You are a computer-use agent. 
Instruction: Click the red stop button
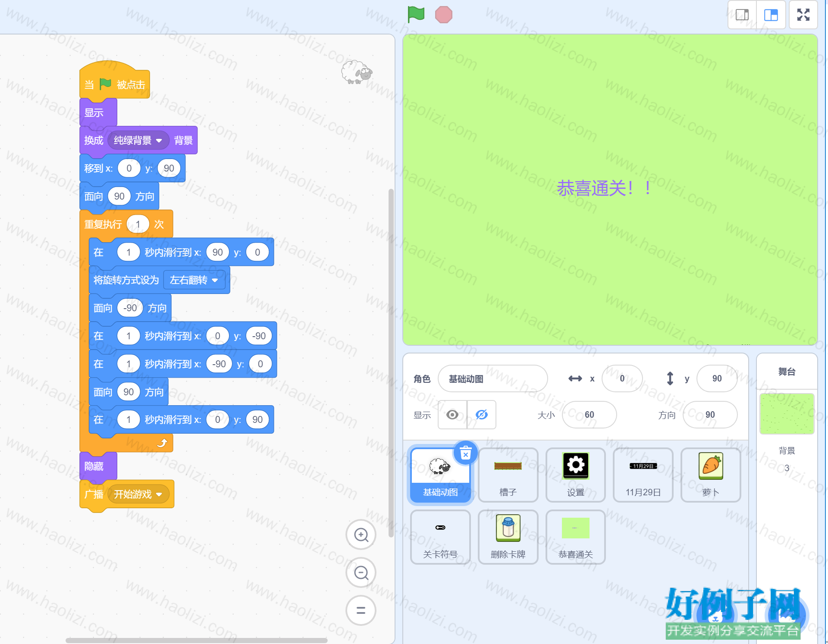pyautogui.click(x=444, y=15)
